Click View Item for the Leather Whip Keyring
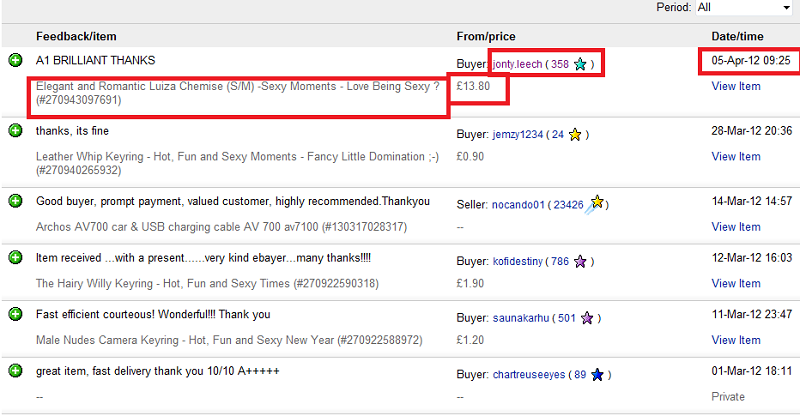Viewport: 800px width, 416px height. (x=735, y=157)
